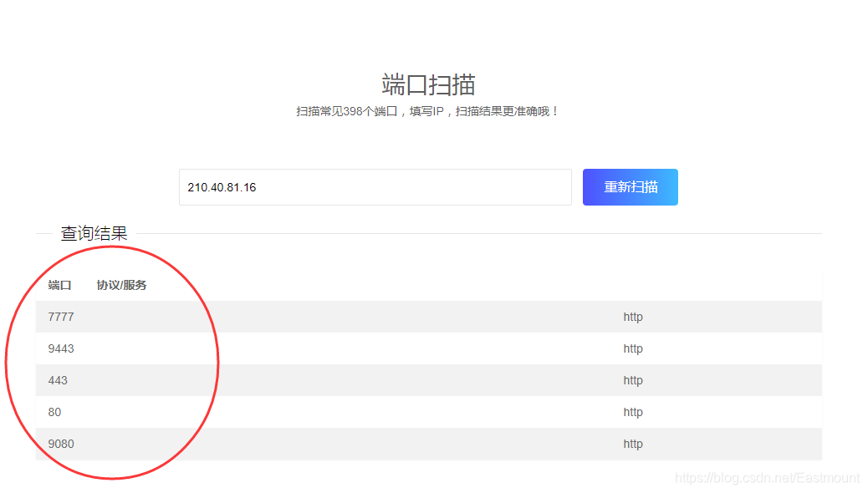The height and width of the screenshot is (493, 868).
Task: Select port 9443 in the results
Action: click(x=61, y=348)
